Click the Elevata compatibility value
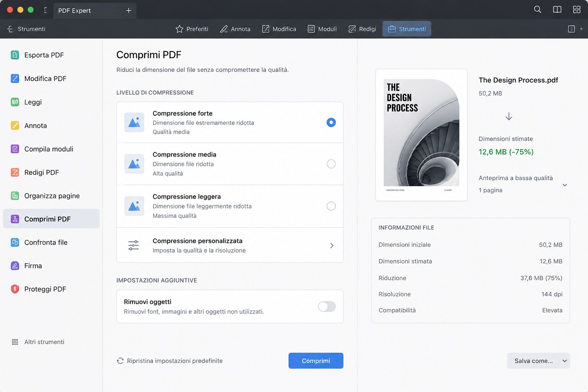 click(x=552, y=310)
